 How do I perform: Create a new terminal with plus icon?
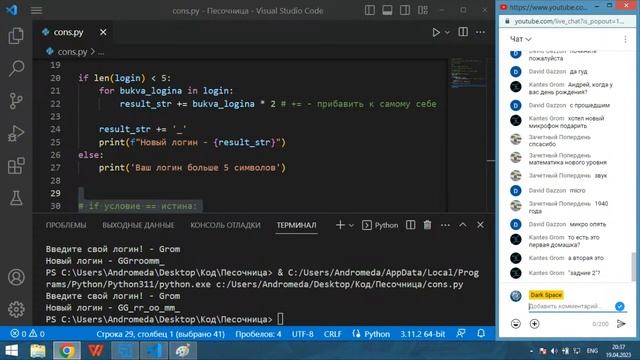pyautogui.click(x=340, y=225)
